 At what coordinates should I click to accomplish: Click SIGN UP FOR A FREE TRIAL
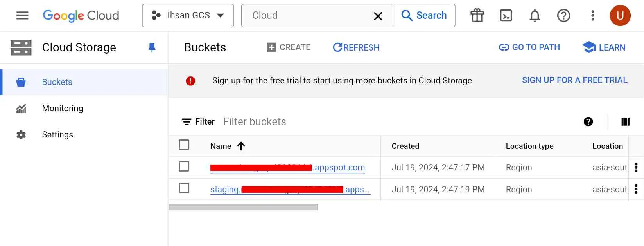pyautogui.click(x=574, y=80)
